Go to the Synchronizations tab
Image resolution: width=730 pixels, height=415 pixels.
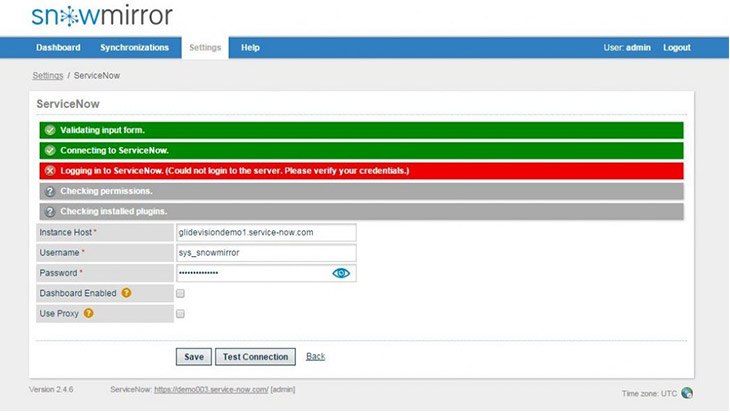[134, 48]
